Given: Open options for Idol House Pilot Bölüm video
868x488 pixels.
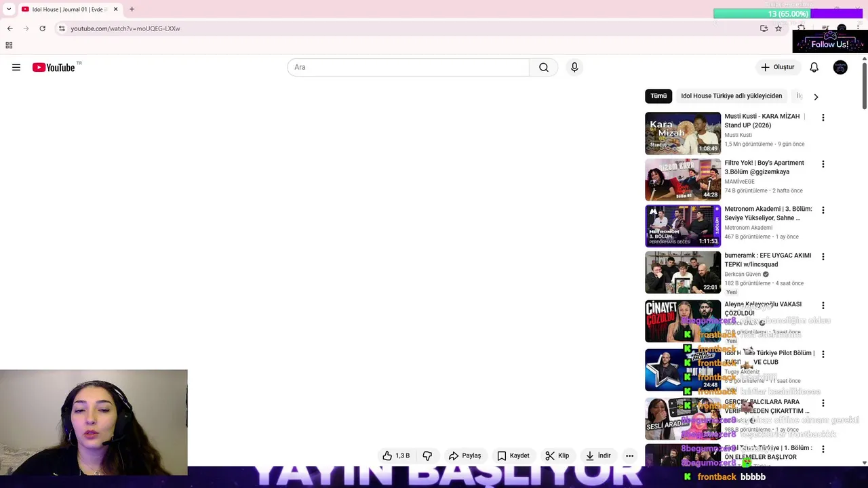Looking at the screenshot, I should pyautogui.click(x=823, y=354).
